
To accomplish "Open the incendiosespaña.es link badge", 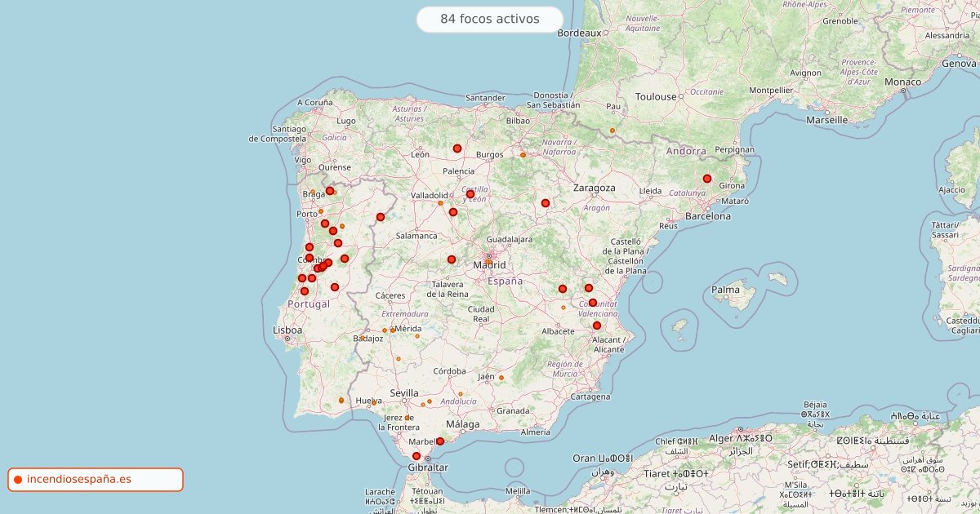I will pyautogui.click(x=96, y=480).
